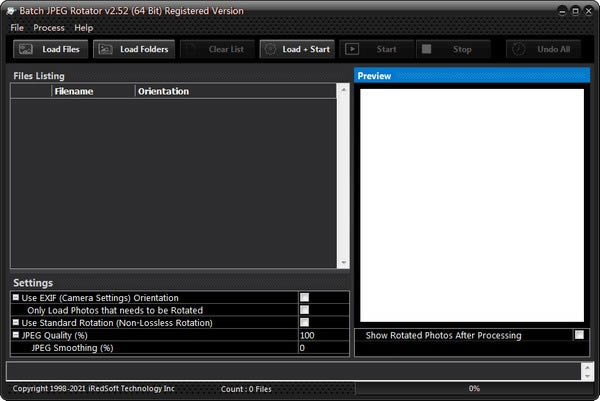
Task: Enable Only Load Photos that needs Rotated checkbox
Action: tap(305, 310)
